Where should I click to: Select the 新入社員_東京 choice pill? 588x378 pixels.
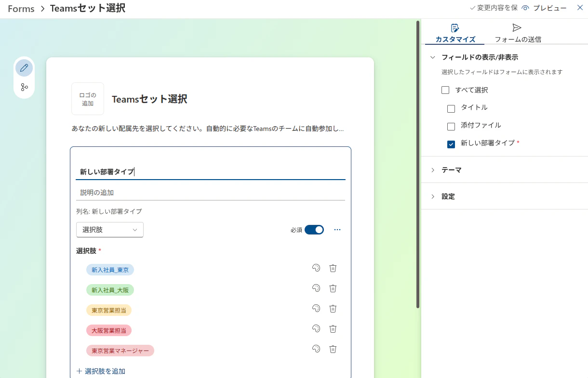(x=110, y=270)
